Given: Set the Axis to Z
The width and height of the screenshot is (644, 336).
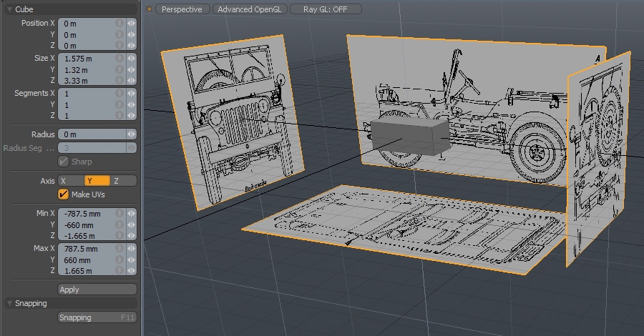Looking at the screenshot, I should click(123, 181).
